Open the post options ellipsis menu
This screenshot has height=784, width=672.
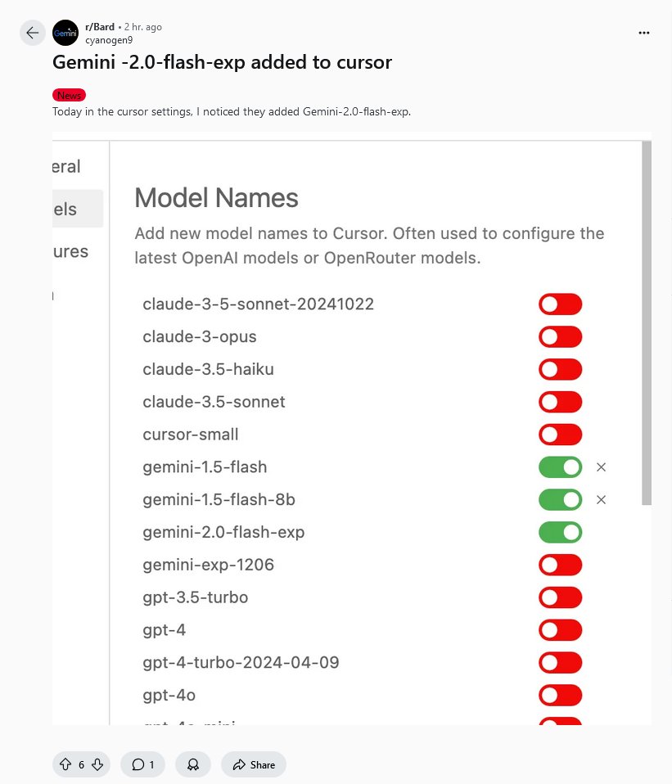(x=644, y=33)
